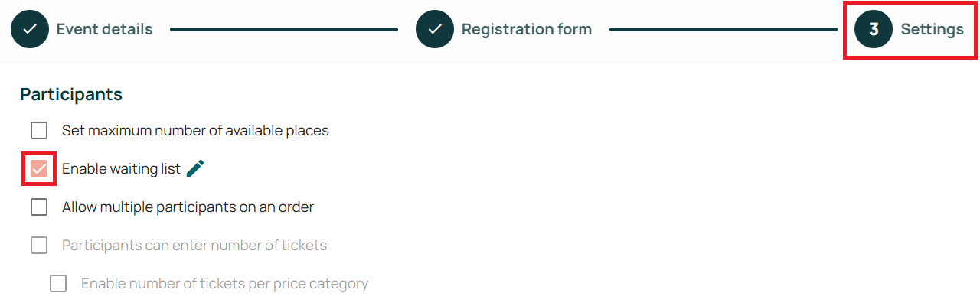Go back to the Event details step label
The image size is (980, 306).
point(104,30)
